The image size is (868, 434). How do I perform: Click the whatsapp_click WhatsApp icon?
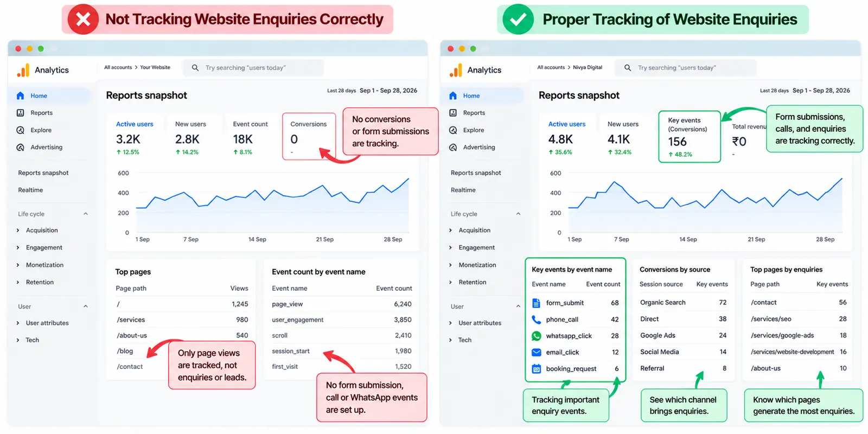pyautogui.click(x=537, y=336)
